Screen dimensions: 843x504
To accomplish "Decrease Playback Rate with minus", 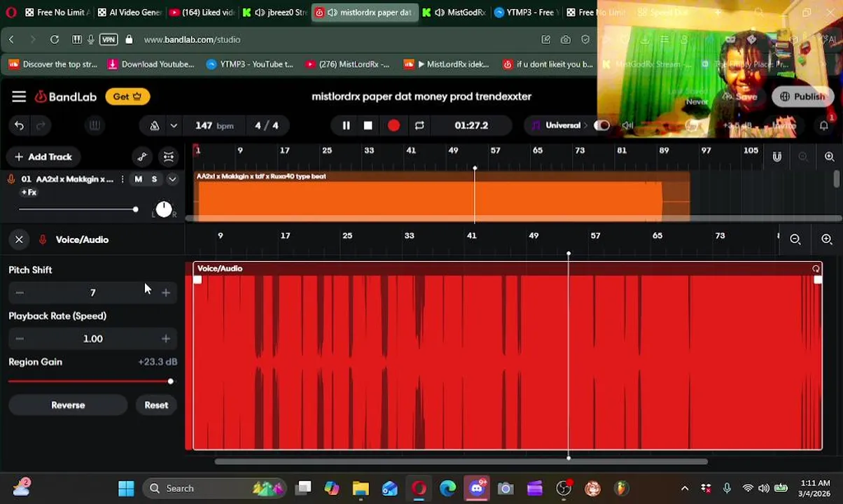I will (x=20, y=339).
